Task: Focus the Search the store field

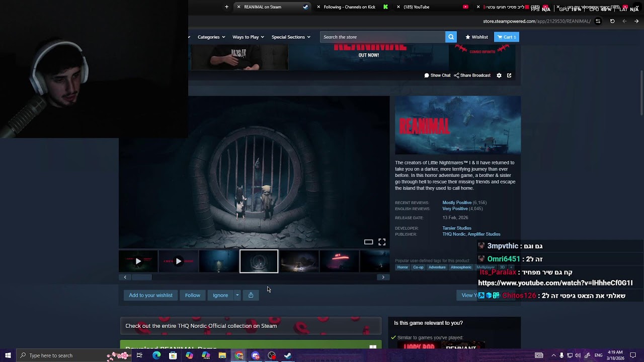Action: click(x=383, y=37)
